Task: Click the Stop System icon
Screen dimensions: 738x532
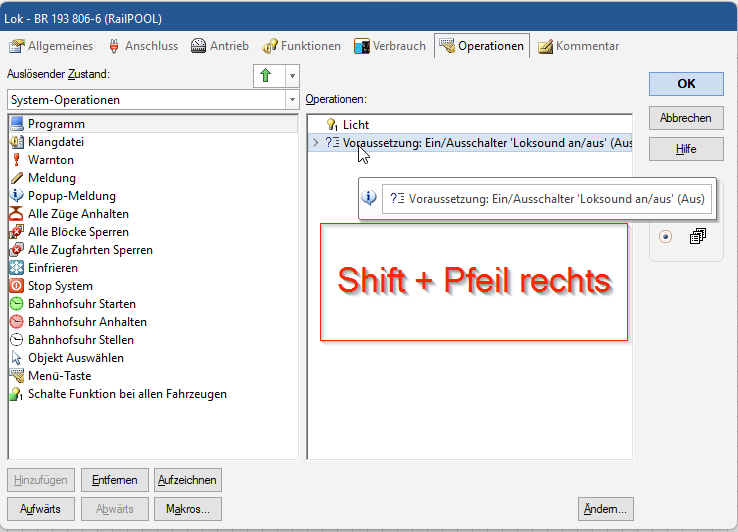Action: pos(16,286)
